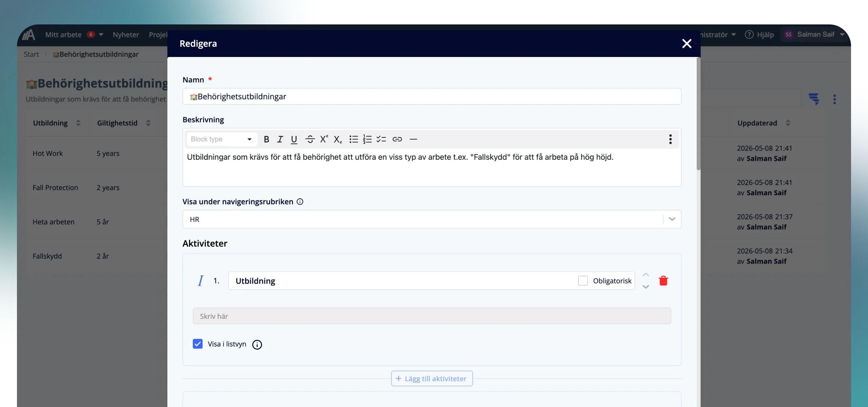Apply italic formatting in description editor

coord(280,139)
